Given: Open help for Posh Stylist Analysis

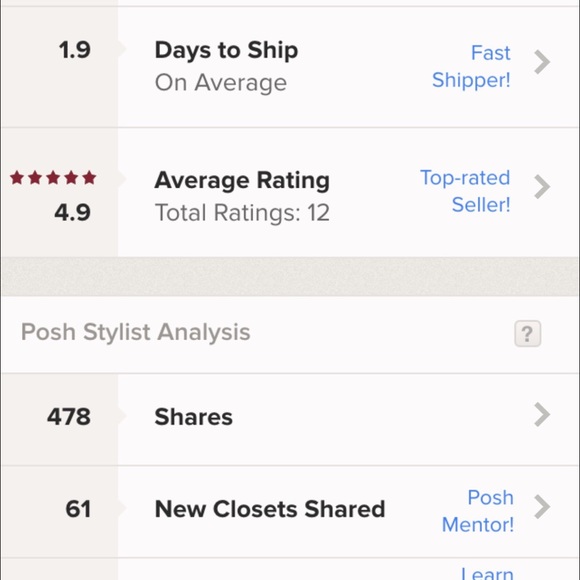Looking at the screenshot, I should [527, 333].
